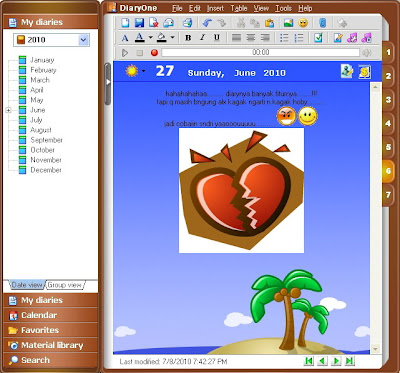400x373 pixels.
Task: Select September in the diary tree
Action: pos(46,140)
